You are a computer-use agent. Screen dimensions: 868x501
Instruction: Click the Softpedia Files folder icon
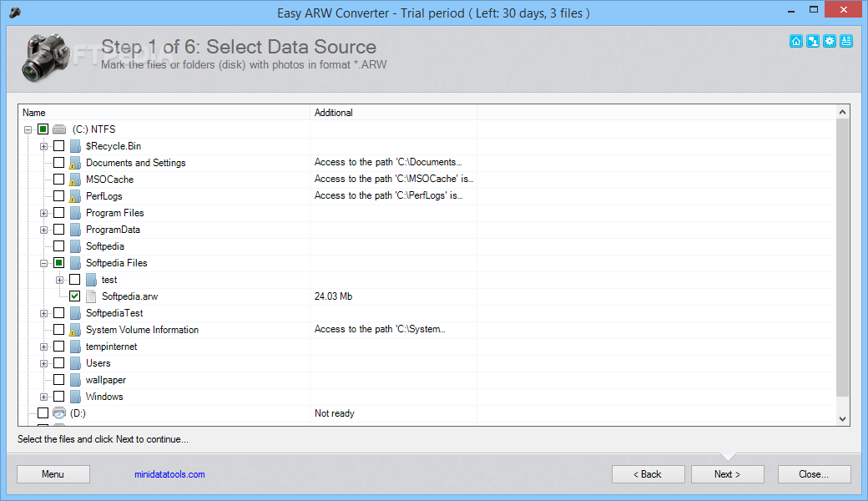[75, 263]
